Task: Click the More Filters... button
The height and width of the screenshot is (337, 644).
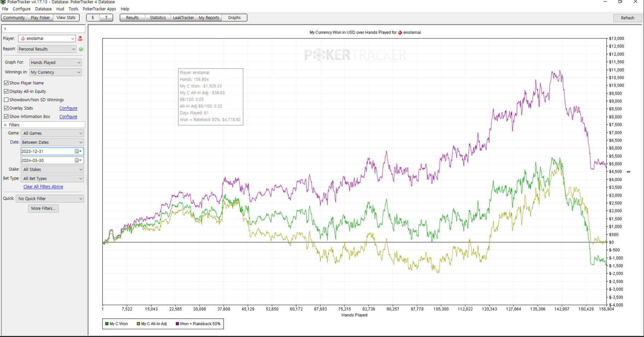Action: click(43, 209)
